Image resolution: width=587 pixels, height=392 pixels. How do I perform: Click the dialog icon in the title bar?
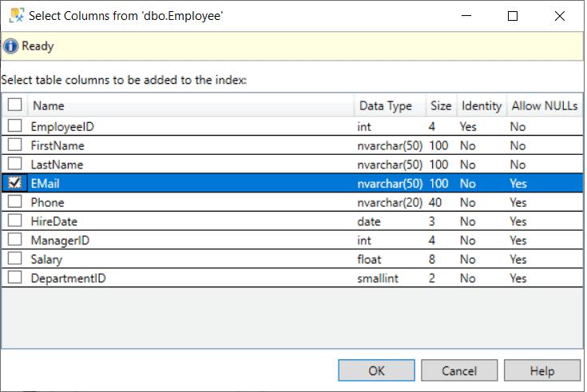click(x=14, y=16)
